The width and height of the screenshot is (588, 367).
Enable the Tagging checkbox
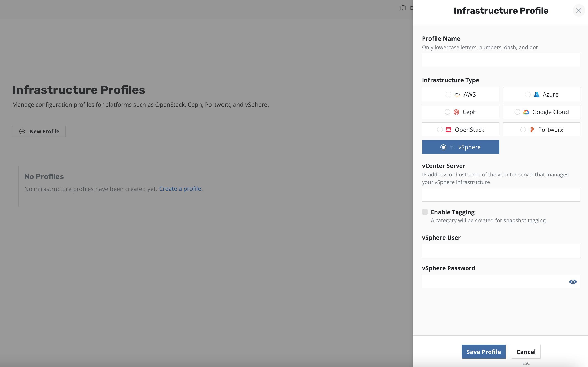coord(425,212)
